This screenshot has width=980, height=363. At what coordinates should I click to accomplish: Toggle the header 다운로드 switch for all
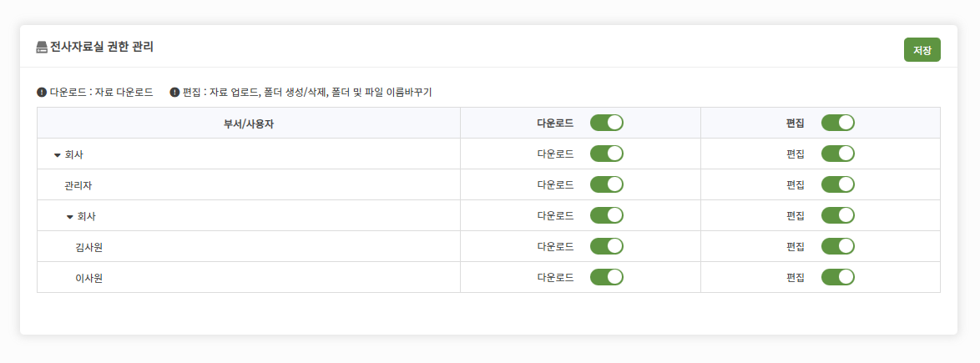[x=606, y=123]
